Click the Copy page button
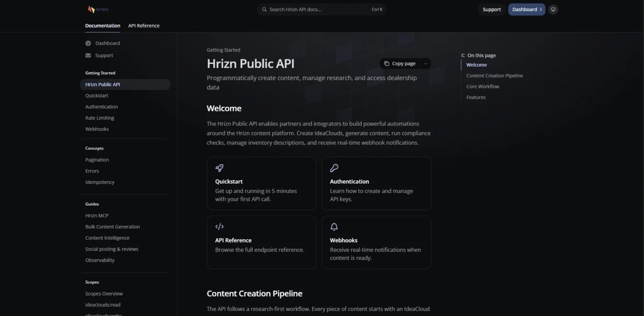 tap(400, 64)
